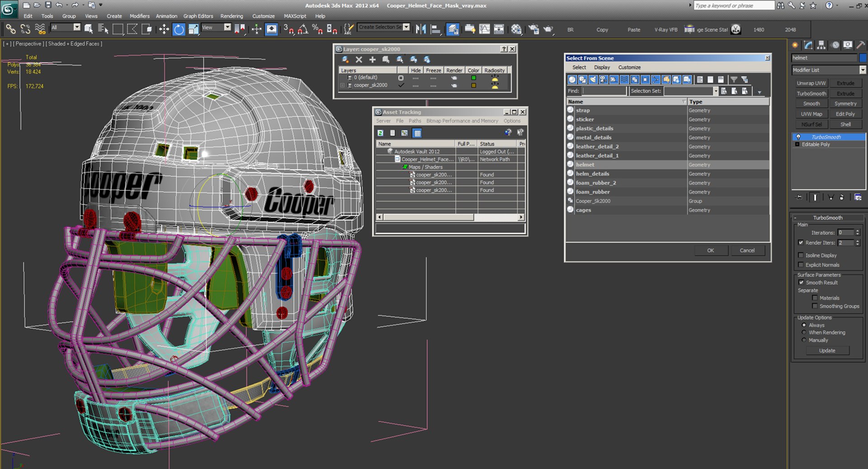Screen dimensions: 868x469
Task: Switch Asset Tracking to table view
Action: (x=417, y=133)
